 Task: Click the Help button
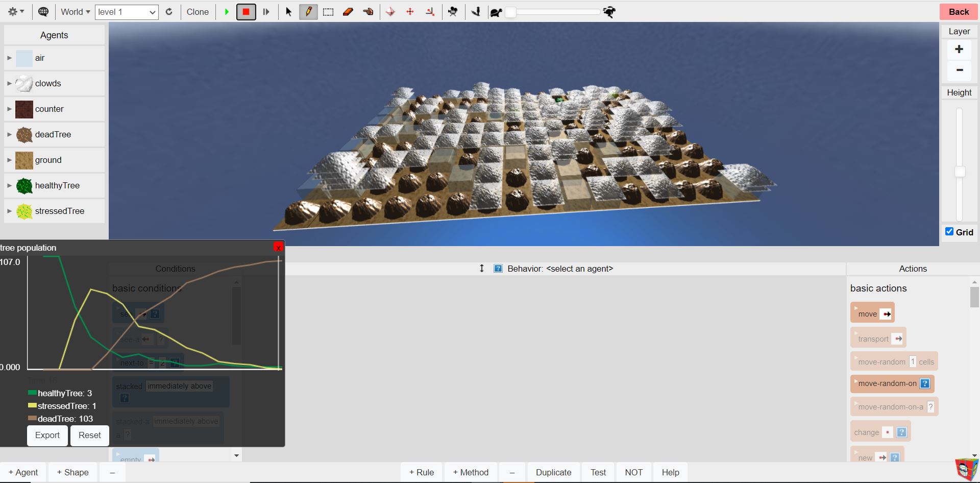coord(670,472)
